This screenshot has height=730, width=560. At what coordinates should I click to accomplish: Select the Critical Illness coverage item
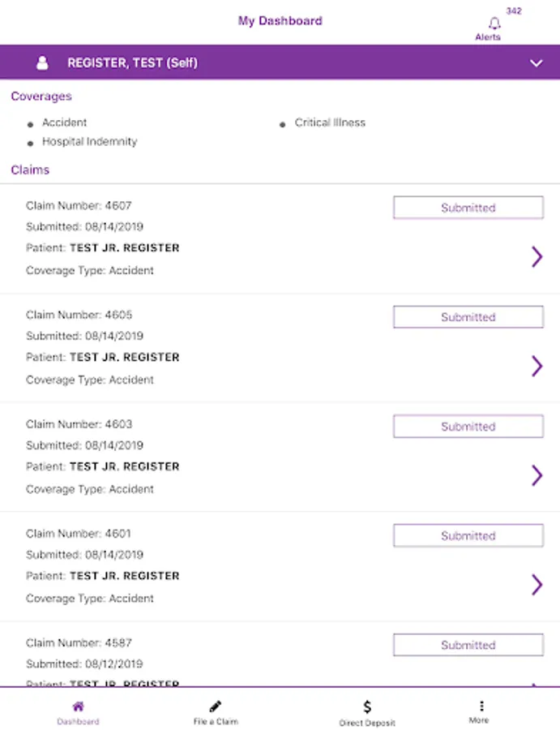coord(330,122)
